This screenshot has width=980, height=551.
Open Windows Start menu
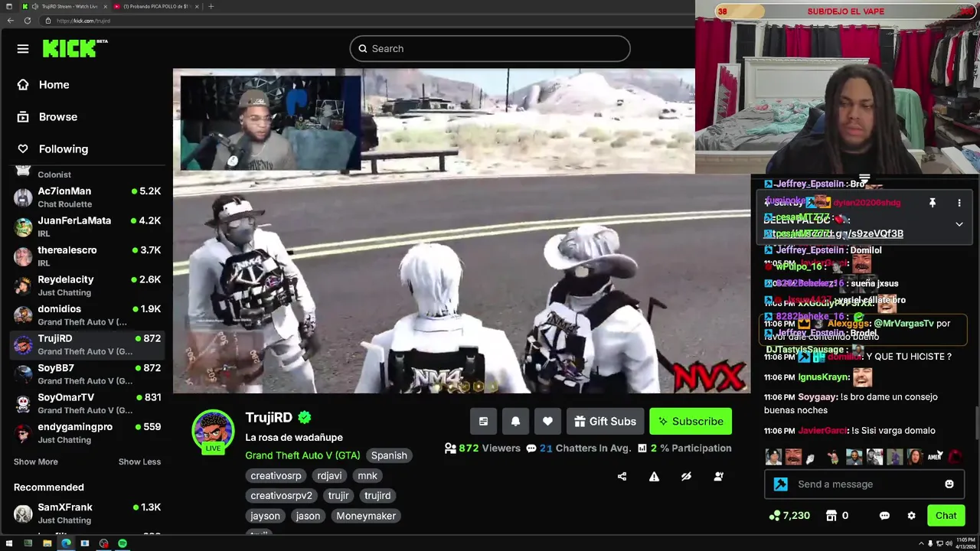[9, 543]
